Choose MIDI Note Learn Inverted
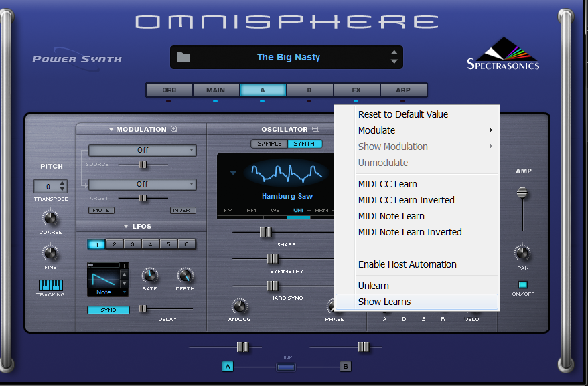This screenshot has height=386, width=588. tap(417, 232)
